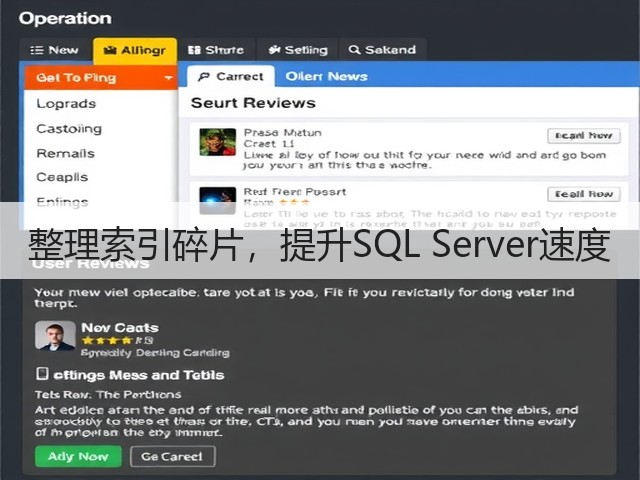Open the Sakend search tab
This screenshot has height=480, width=640.
[x=382, y=50]
